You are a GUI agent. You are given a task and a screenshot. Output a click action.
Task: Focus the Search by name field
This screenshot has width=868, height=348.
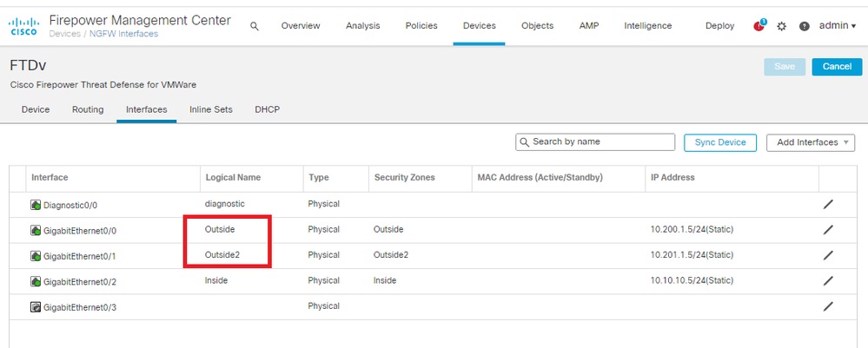[x=600, y=142]
